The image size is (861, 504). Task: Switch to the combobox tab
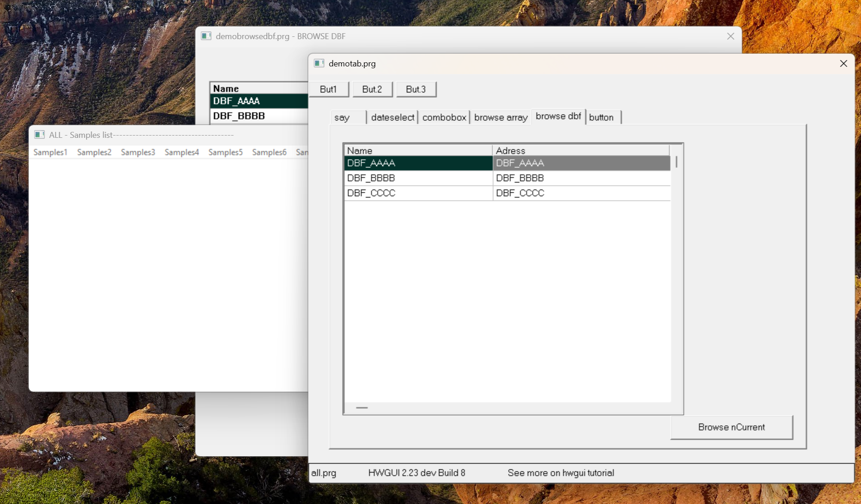pos(444,117)
